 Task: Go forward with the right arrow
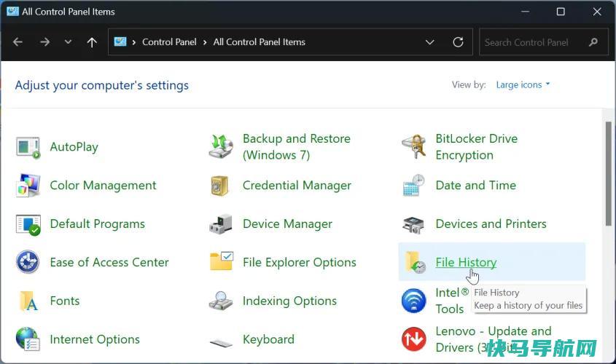click(x=44, y=42)
